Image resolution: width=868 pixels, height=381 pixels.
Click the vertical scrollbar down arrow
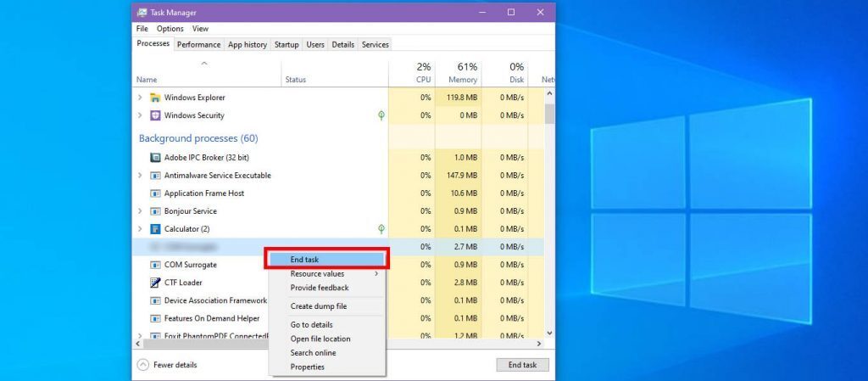549,333
